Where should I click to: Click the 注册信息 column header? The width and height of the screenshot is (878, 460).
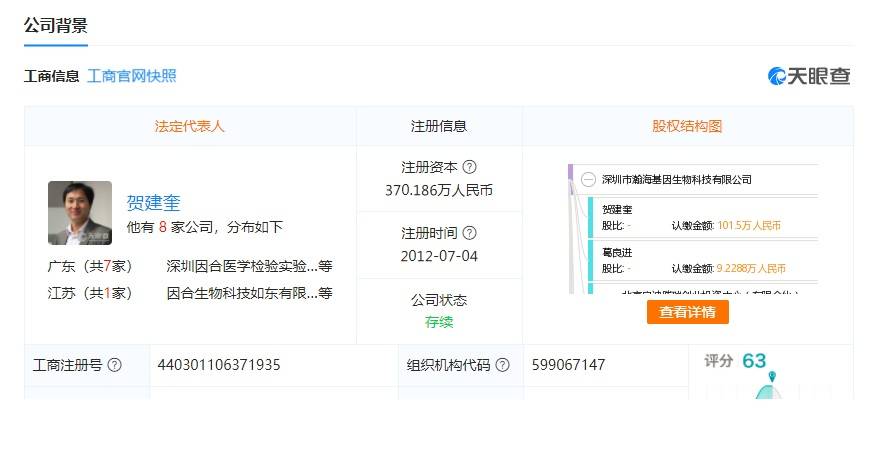439,126
